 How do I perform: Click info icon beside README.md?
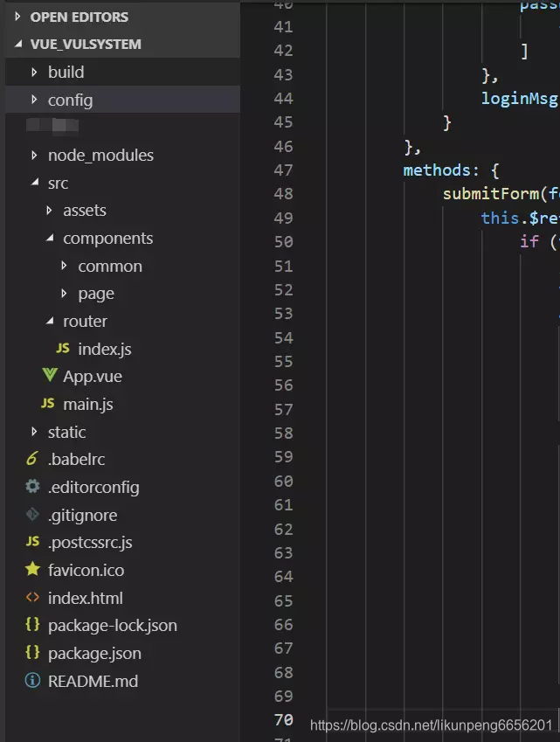(32, 681)
